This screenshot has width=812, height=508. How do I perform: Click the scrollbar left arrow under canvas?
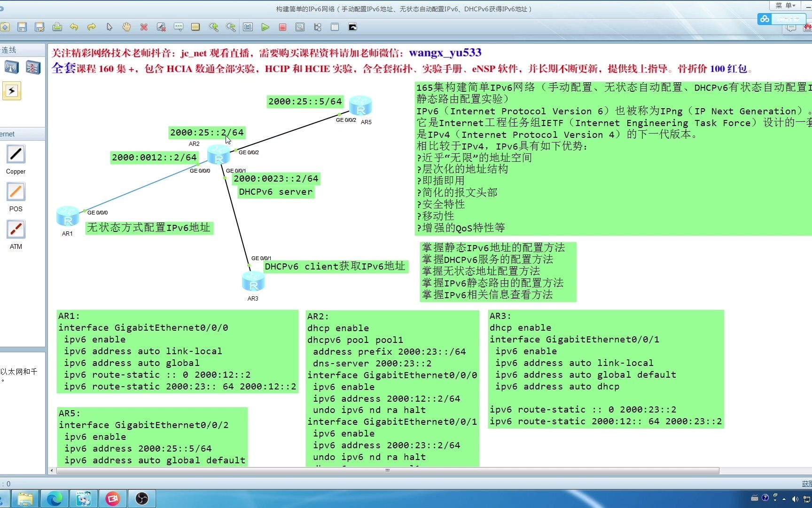click(52, 470)
